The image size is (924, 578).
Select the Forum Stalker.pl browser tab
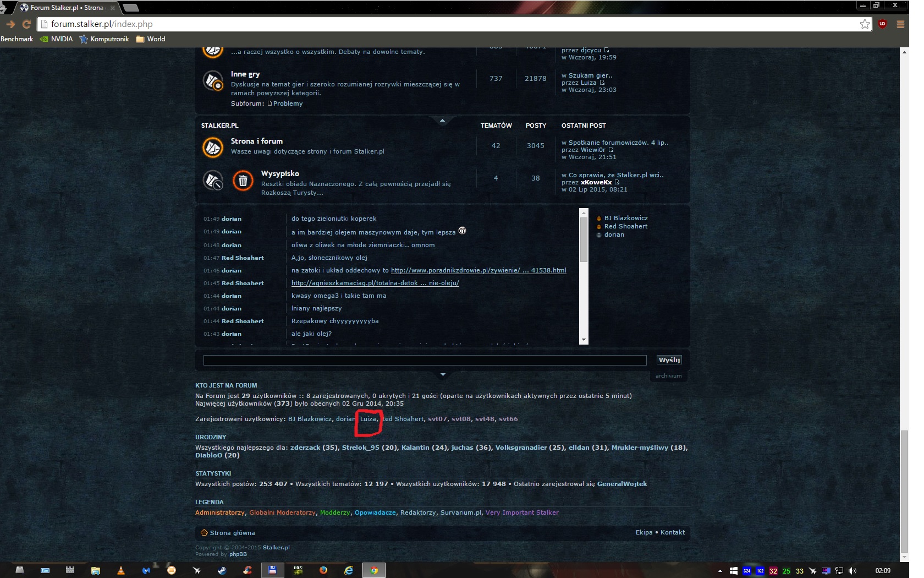(x=66, y=8)
